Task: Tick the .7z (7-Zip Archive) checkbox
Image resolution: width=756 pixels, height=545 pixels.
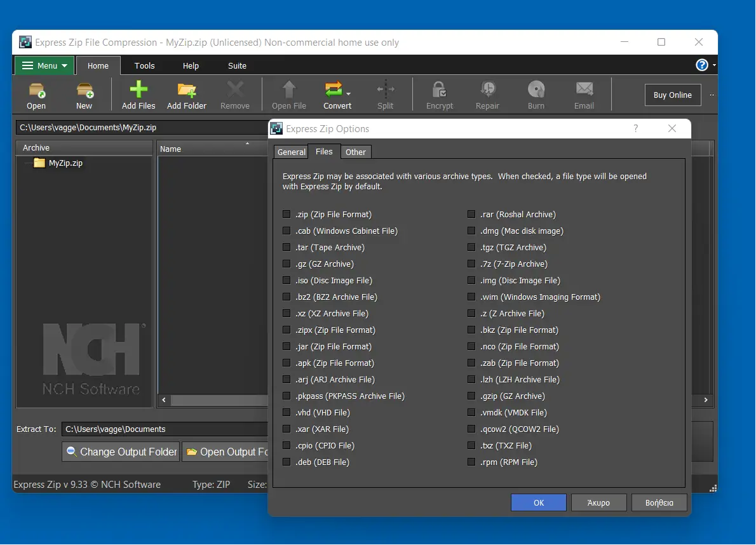Action: (x=471, y=264)
